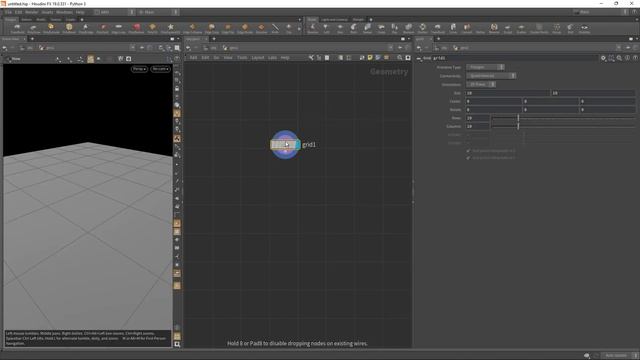The image size is (640, 360).
Task: Open the Auto Update dropdown in status bar
Action: coord(619,356)
